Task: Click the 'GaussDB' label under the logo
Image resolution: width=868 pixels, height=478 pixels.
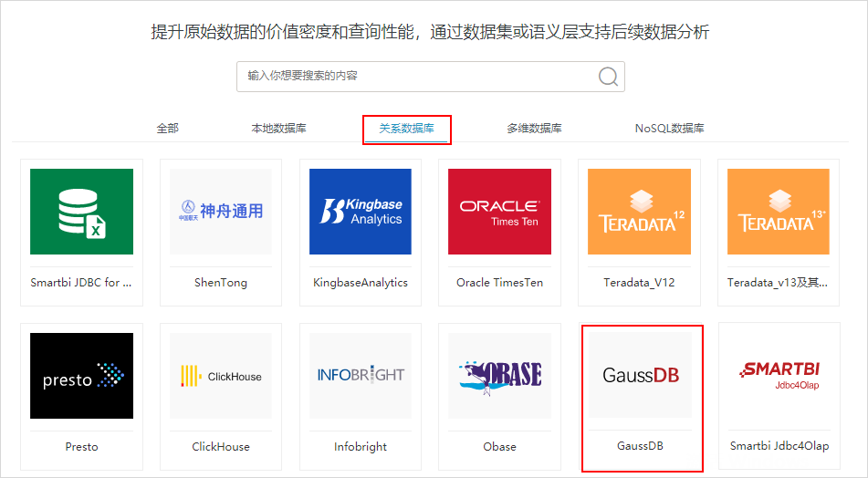Action: point(640,446)
